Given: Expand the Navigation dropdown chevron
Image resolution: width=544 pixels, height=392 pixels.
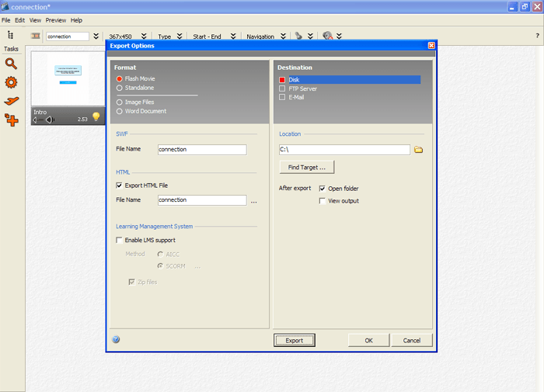Looking at the screenshot, I should (x=283, y=36).
